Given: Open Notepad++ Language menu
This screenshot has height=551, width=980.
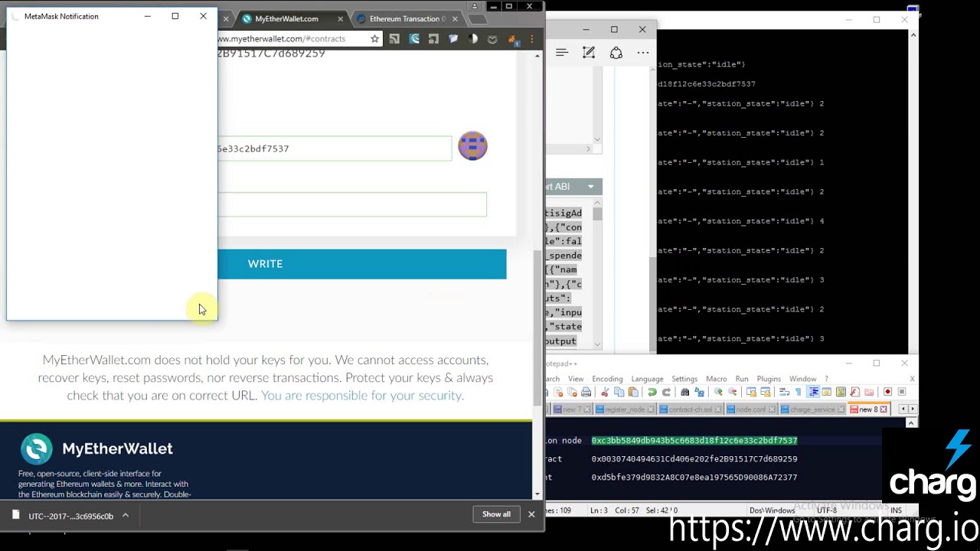Looking at the screenshot, I should click(647, 379).
